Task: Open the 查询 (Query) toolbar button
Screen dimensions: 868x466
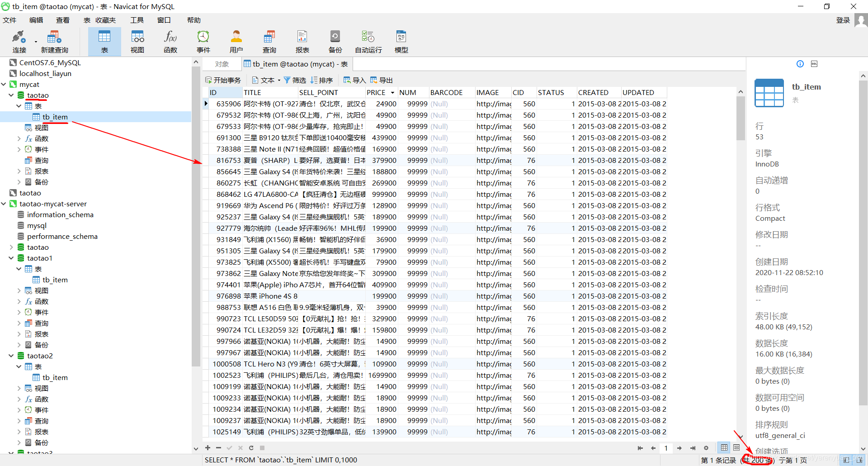Action: [x=269, y=42]
